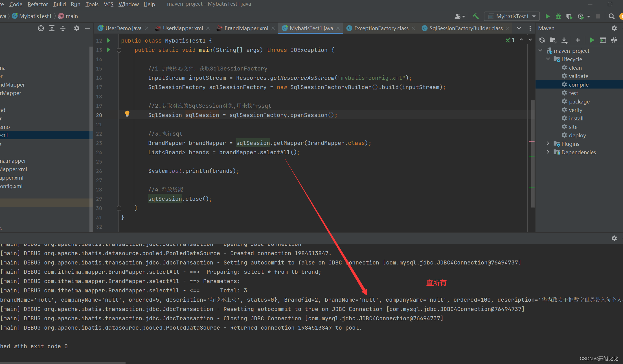This screenshot has width=623, height=364.
Task: Go to previous highlighted problem arrow
Action: pyautogui.click(x=521, y=40)
